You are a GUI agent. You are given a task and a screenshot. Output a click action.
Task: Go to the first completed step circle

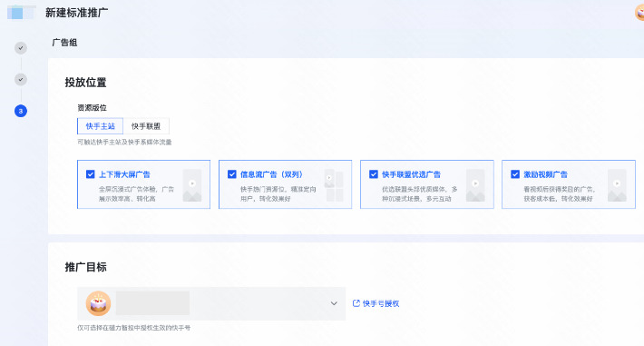click(21, 48)
